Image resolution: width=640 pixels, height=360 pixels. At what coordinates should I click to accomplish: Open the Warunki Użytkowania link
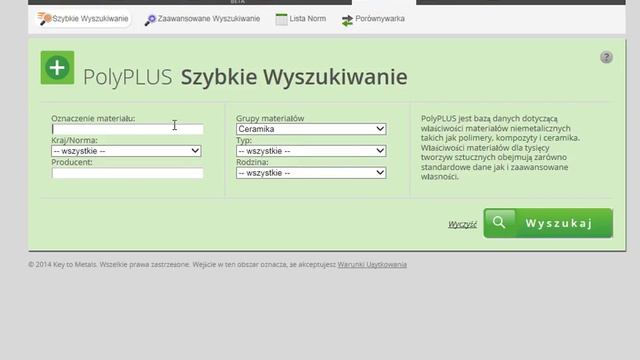[372, 264]
